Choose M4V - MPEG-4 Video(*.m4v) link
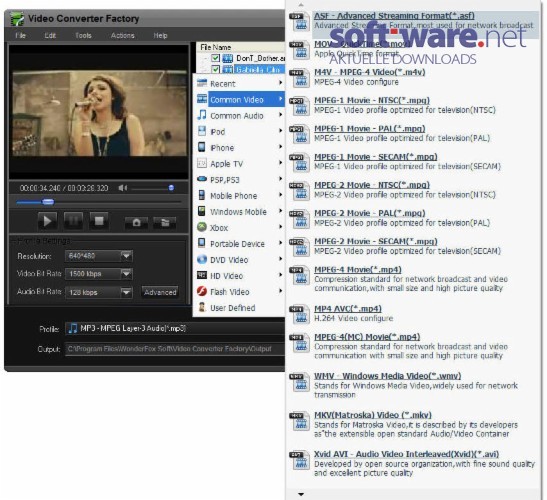 click(x=369, y=72)
